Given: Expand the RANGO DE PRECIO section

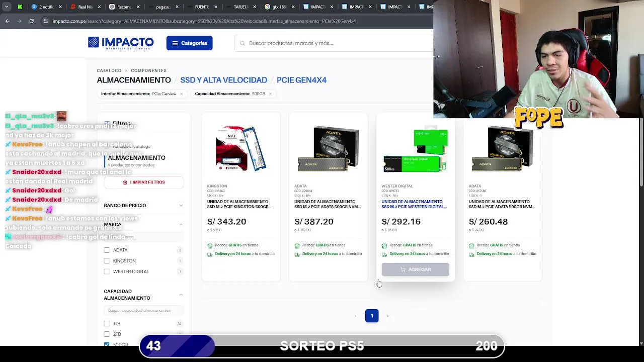Looking at the screenshot, I should [143, 205].
